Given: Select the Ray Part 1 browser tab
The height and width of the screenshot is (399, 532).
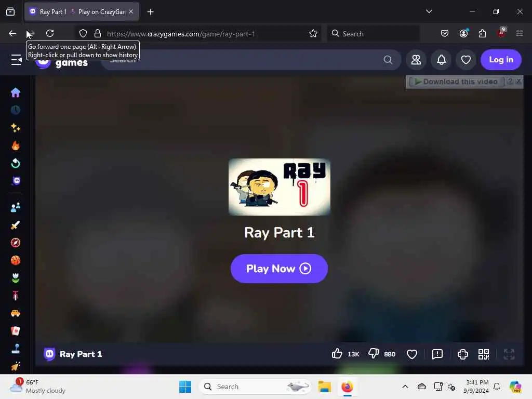Looking at the screenshot, I should pos(82,12).
